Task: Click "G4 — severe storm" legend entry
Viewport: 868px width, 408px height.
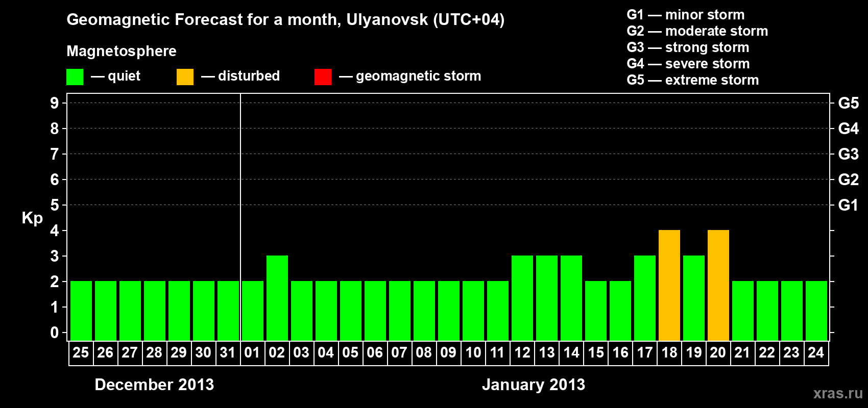Action: [x=688, y=64]
